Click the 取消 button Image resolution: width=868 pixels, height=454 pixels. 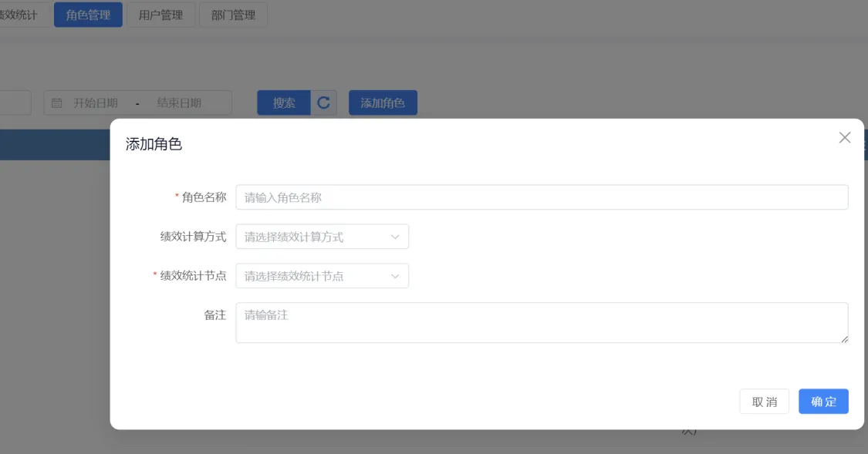tap(764, 402)
